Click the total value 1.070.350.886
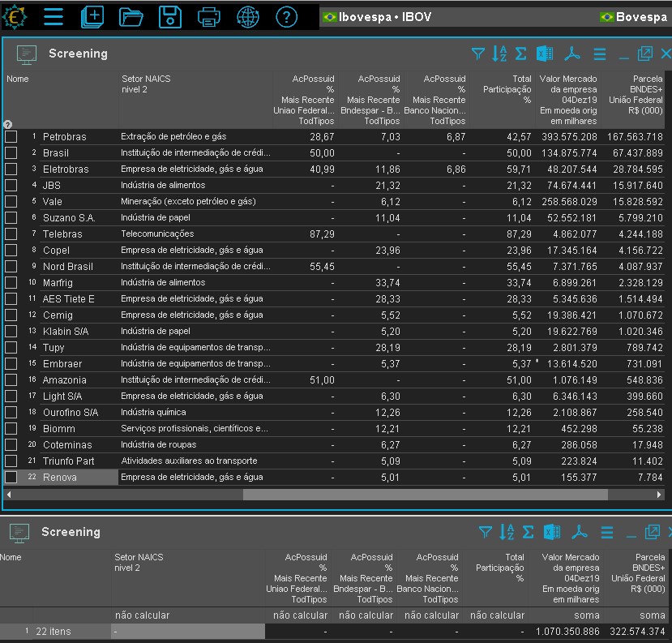This screenshot has width=672, height=643. point(567,632)
